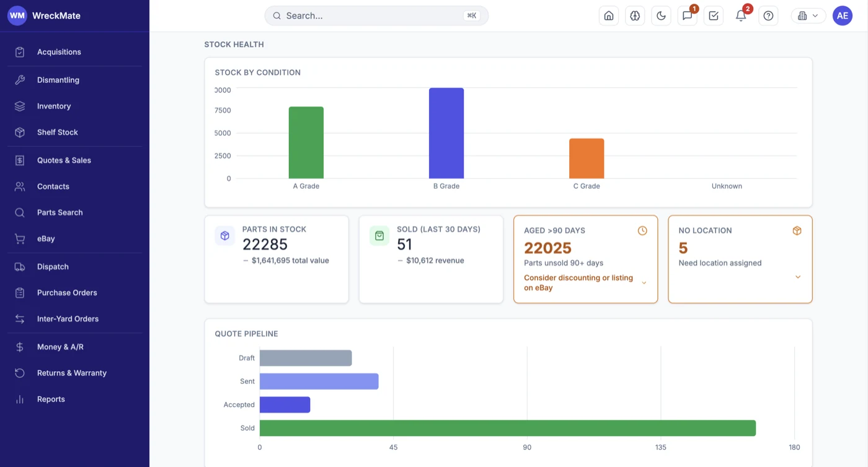The width and height of the screenshot is (868, 467).
Task: Click the package icon in No Location card
Action: tap(797, 230)
